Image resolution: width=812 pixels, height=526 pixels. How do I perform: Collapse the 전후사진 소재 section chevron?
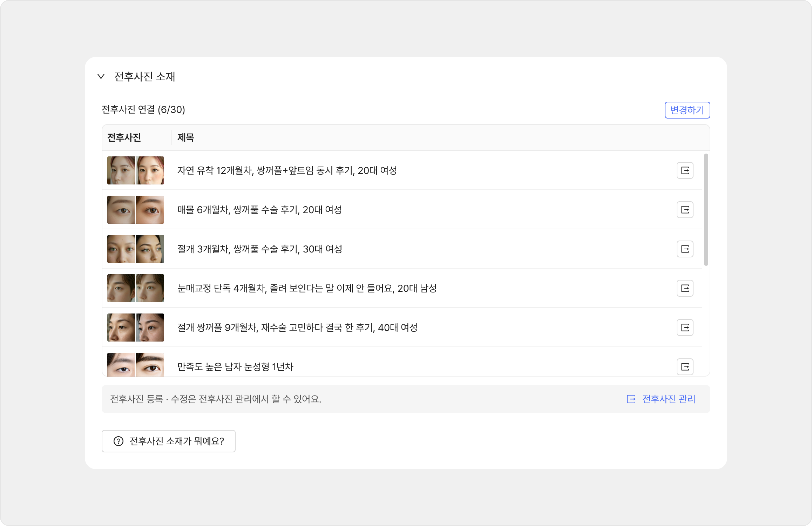pos(101,76)
